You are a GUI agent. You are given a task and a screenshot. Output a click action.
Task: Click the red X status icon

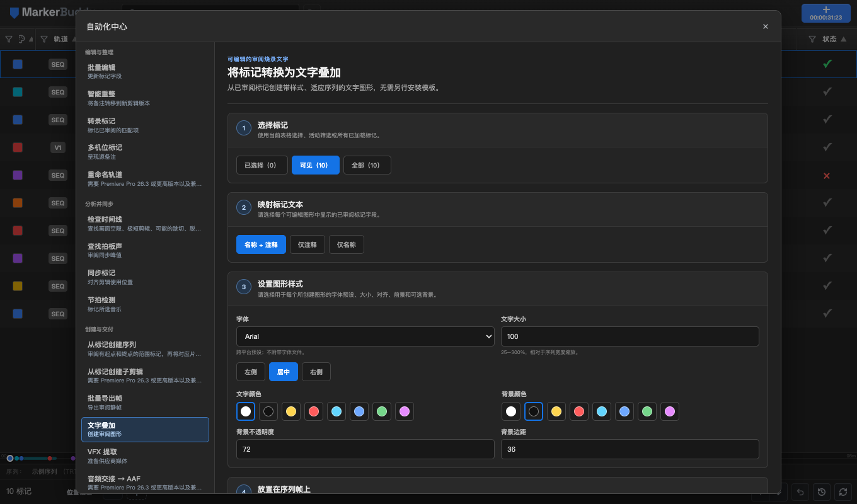[x=827, y=175]
